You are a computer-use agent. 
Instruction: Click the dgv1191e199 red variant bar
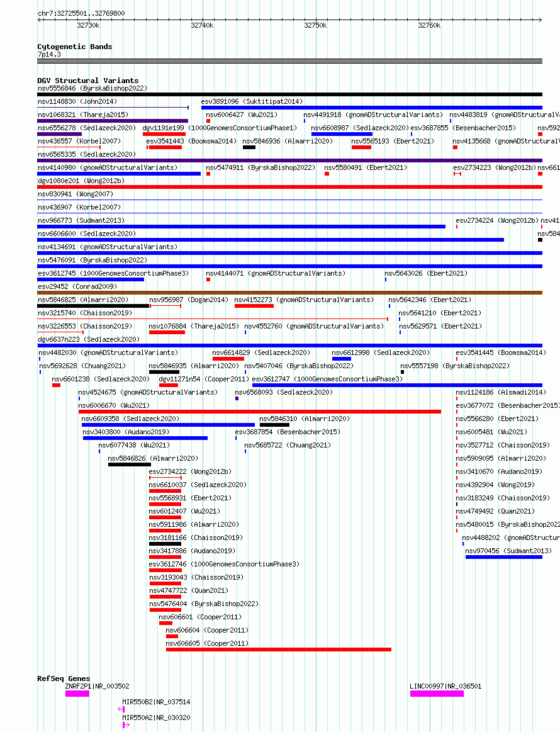[164, 134]
